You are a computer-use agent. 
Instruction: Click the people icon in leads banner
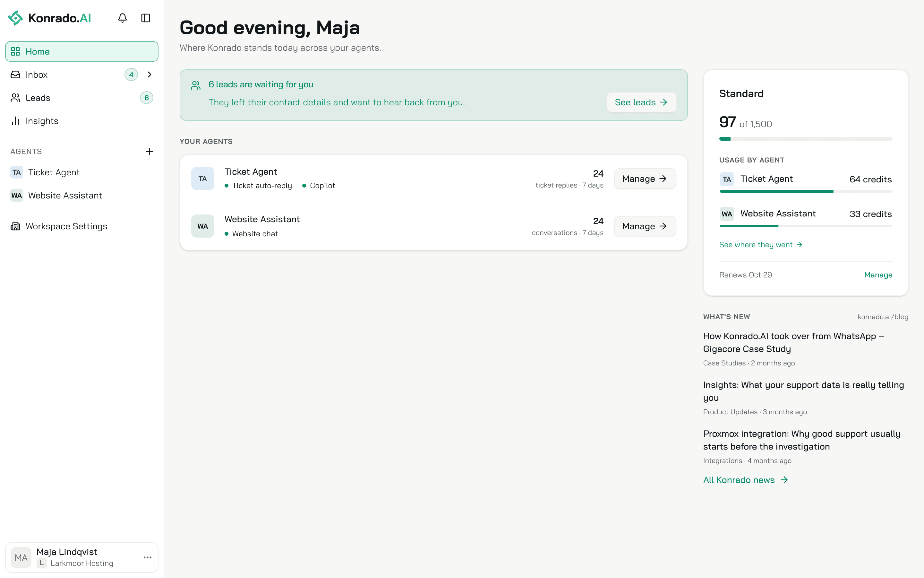196,85
